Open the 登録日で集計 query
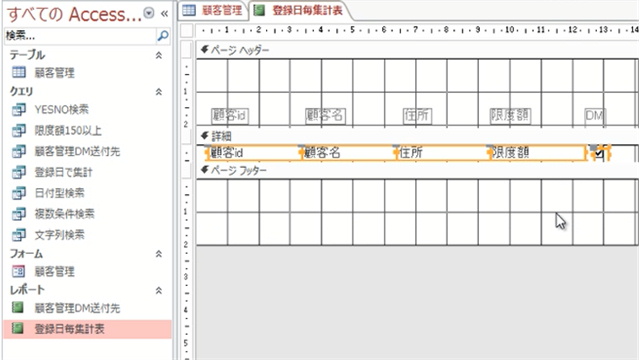The height and width of the screenshot is (360, 640). point(64,172)
